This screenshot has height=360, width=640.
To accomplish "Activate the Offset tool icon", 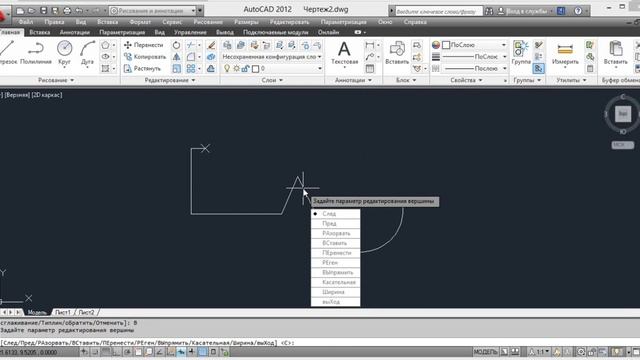I will (211, 69).
